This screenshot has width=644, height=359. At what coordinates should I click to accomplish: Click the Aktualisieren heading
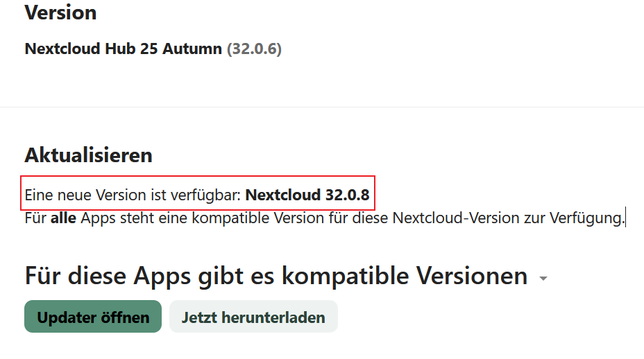coord(88,155)
